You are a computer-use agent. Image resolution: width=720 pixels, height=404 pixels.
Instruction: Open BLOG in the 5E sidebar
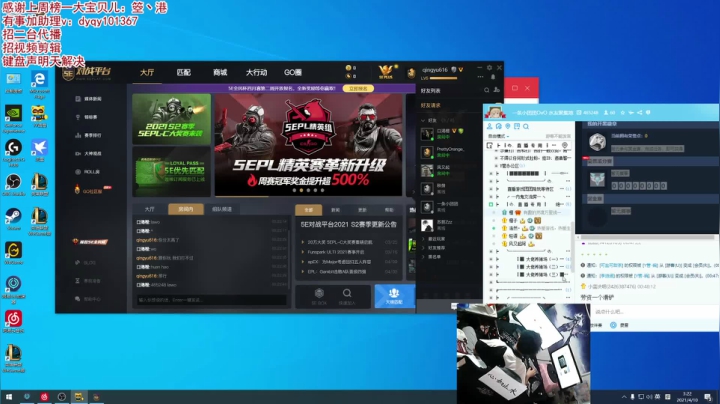(85, 263)
